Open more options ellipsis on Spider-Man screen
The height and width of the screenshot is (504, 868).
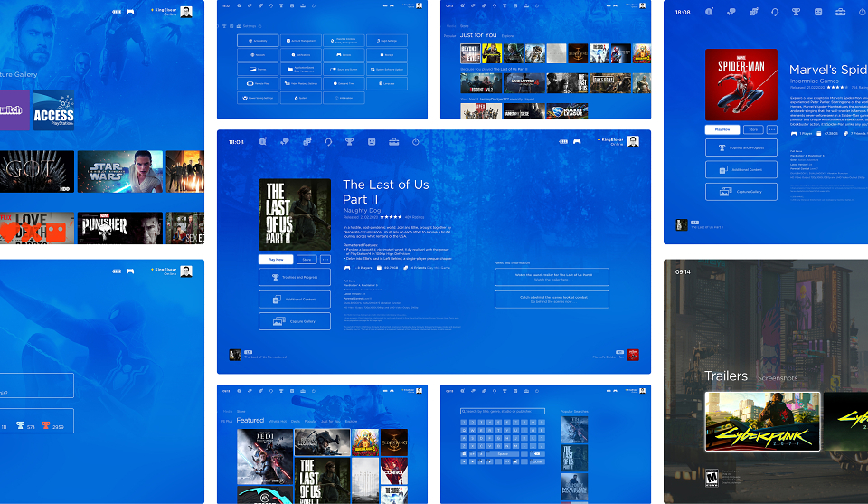click(x=771, y=129)
